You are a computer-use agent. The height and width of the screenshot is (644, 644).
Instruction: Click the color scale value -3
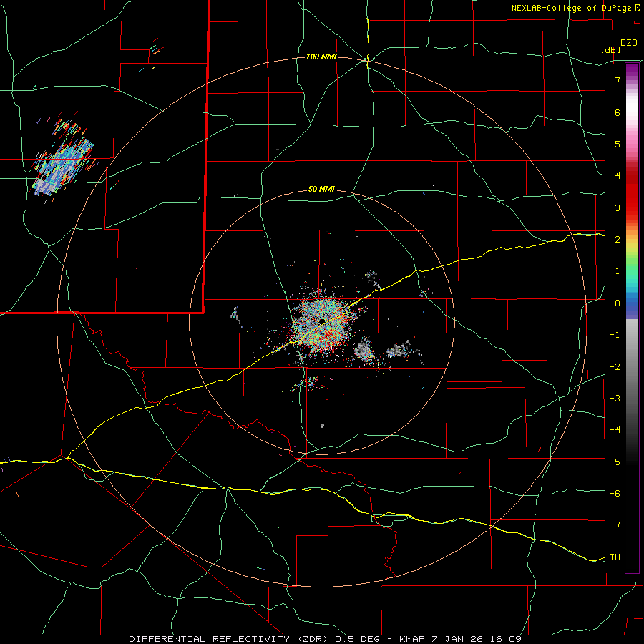pyautogui.click(x=615, y=399)
